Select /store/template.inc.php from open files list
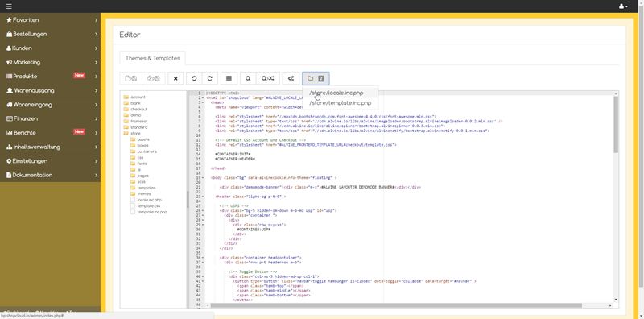644x319 pixels. tap(340, 103)
